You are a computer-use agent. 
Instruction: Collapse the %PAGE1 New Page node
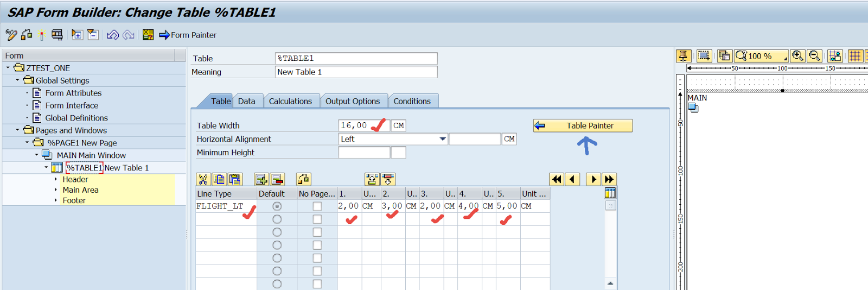[27, 143]
